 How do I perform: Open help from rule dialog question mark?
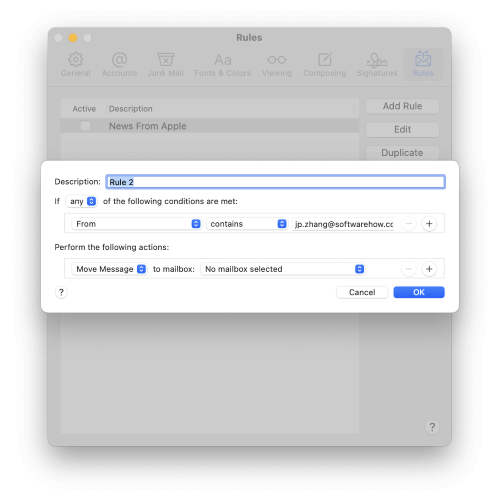click(61, 292)
